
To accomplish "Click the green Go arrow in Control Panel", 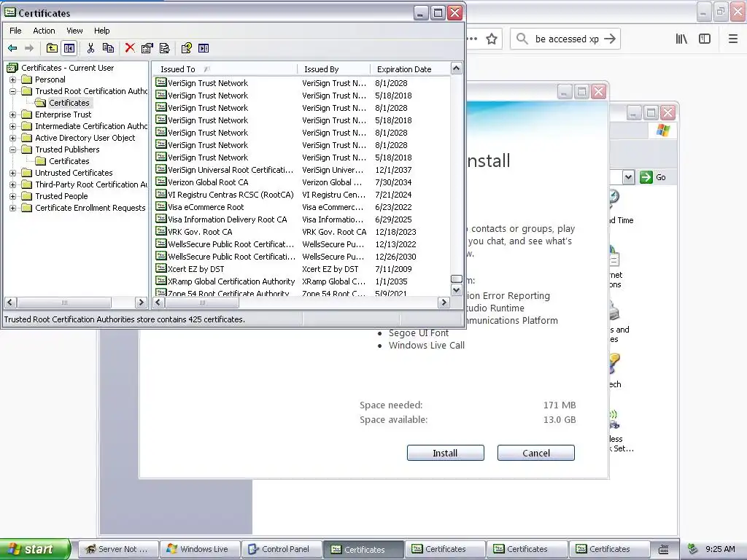I will pos(646,177).
